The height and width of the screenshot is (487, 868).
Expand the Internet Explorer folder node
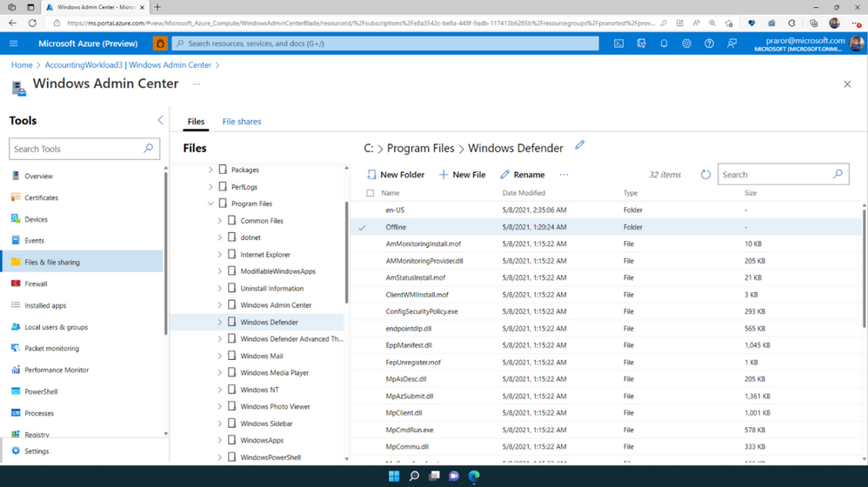pyautogui.click(x=219, y=255)
